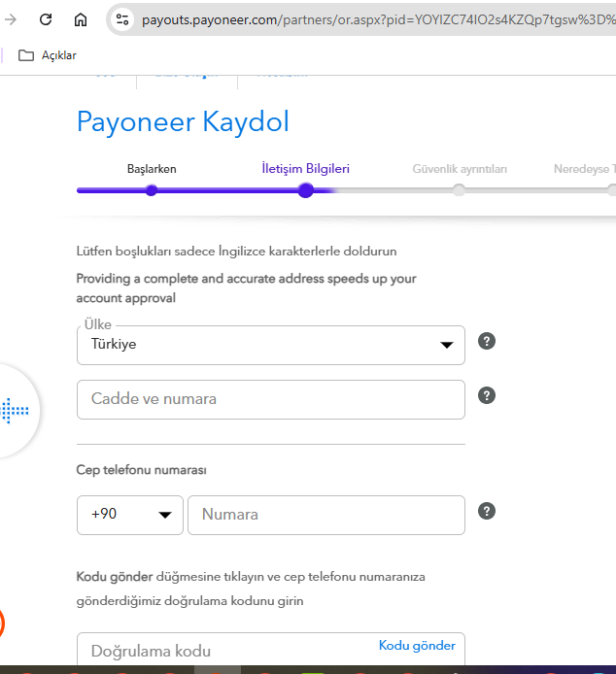Select the Güvenlik ayrıntıları step label
This screenshot has width=616, height=674.
click(x=460, y=169)
